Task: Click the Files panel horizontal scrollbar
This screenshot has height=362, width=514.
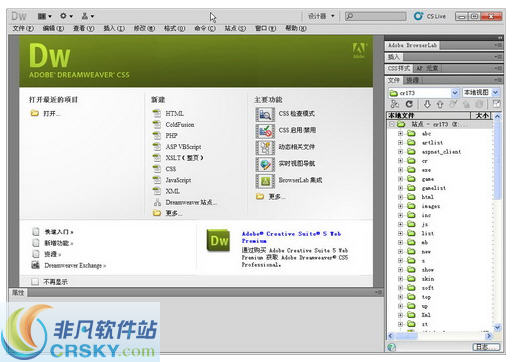Action: coord(440,336)
